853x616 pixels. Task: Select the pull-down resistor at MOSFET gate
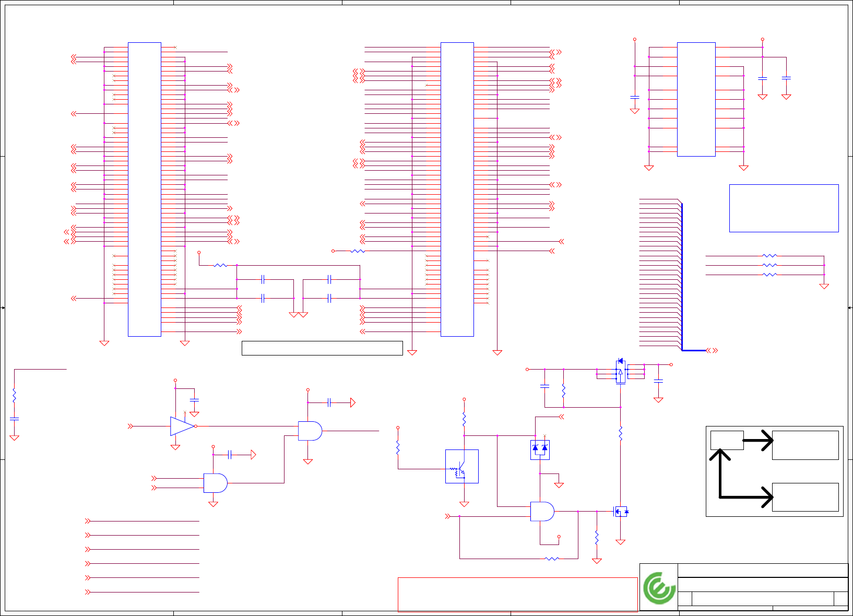click(x=597, y=538)
